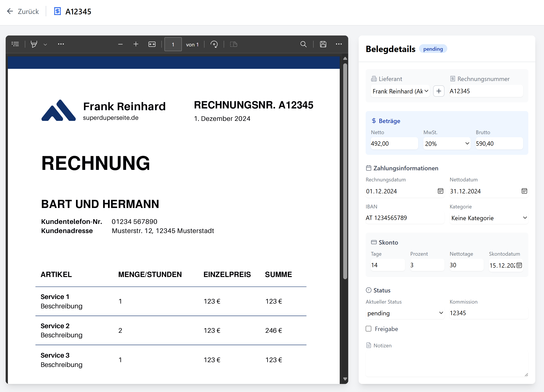Open the search in document icon
The height and width of the screenshot is (392, 544).
point(303,44)
